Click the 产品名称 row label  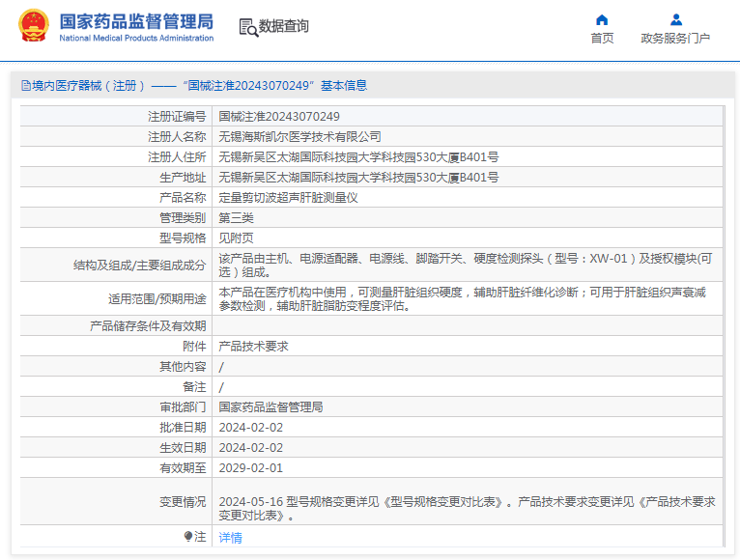pyautogui.click(x=183, y=198)
